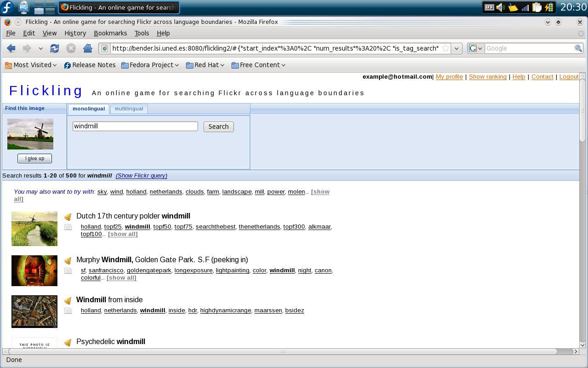Click the keyboard layout US tray indicator

(x=489, y=7)
